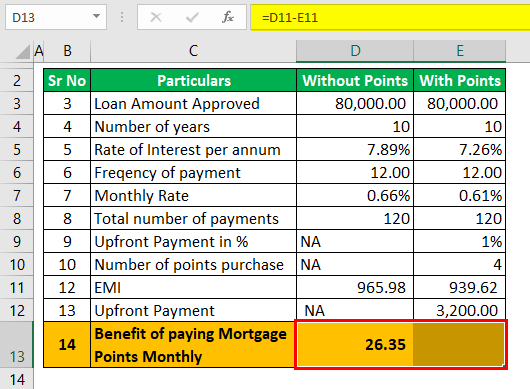Select column C header

[x=193, y=51]
